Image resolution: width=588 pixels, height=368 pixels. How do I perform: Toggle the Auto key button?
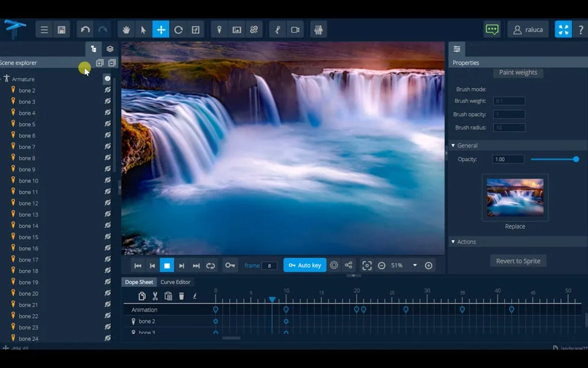pos(305,266)
